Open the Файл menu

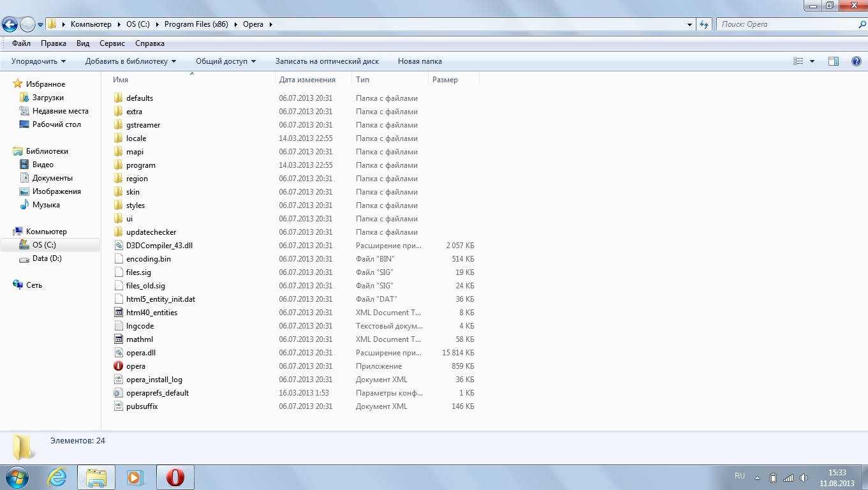pos(21,43)
